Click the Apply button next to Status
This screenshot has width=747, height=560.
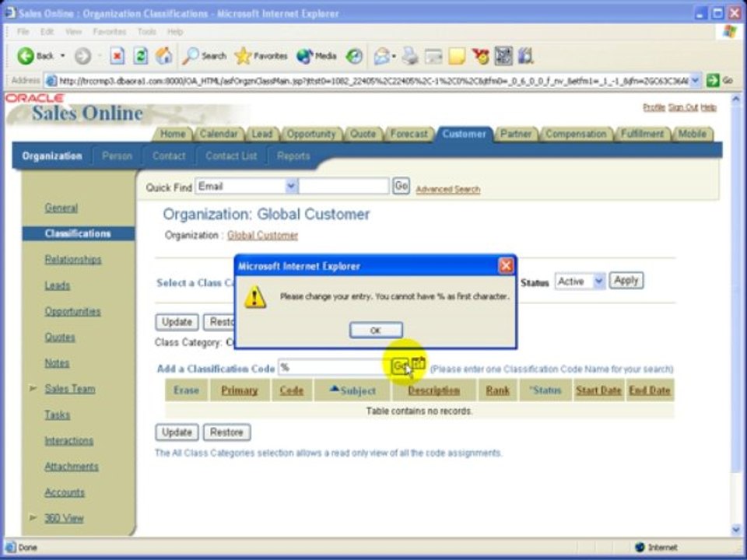[626, 281]
